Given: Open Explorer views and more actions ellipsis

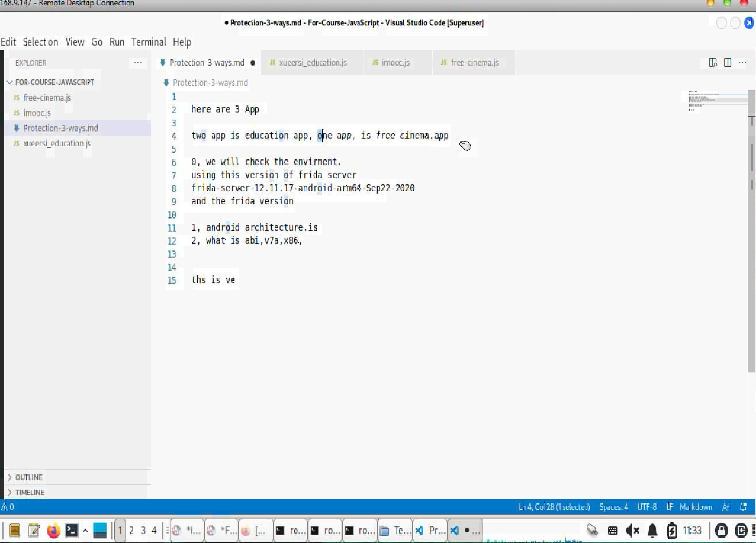Looking at the screenshot, I should tap(138, 63).
